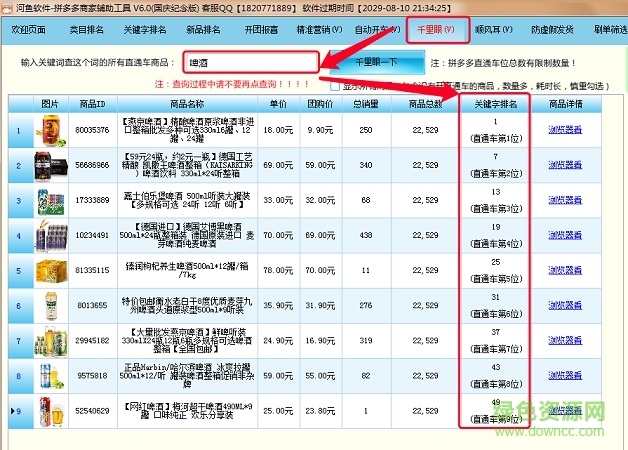This screenshot has height=450, width=628.
Task: Click the image for product 10234491
Action: (50, 235)
